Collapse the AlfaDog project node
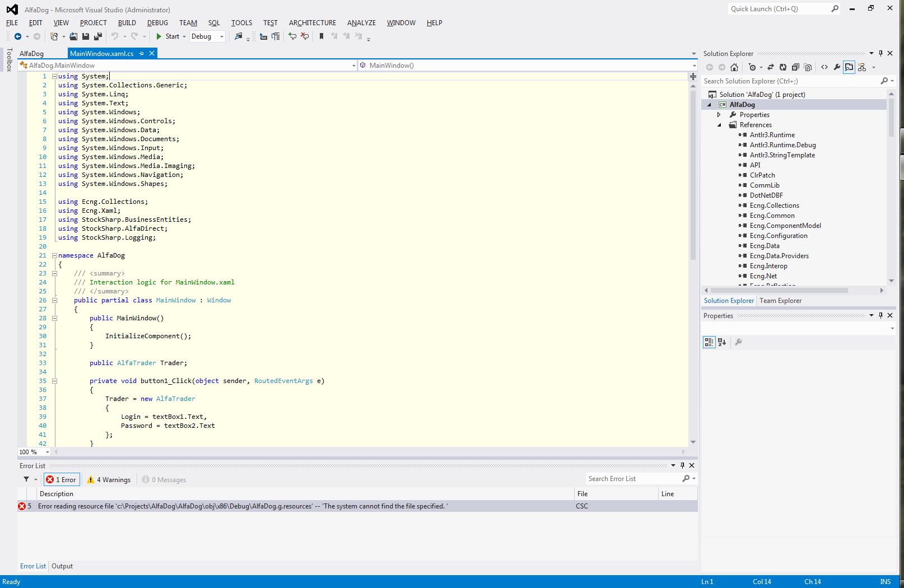Image resolution: width=904 pixels, height=588 pixels. pos(709,105)
